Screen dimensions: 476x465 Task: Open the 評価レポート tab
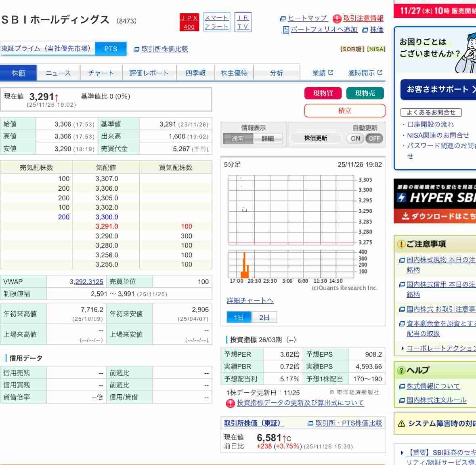149,73
